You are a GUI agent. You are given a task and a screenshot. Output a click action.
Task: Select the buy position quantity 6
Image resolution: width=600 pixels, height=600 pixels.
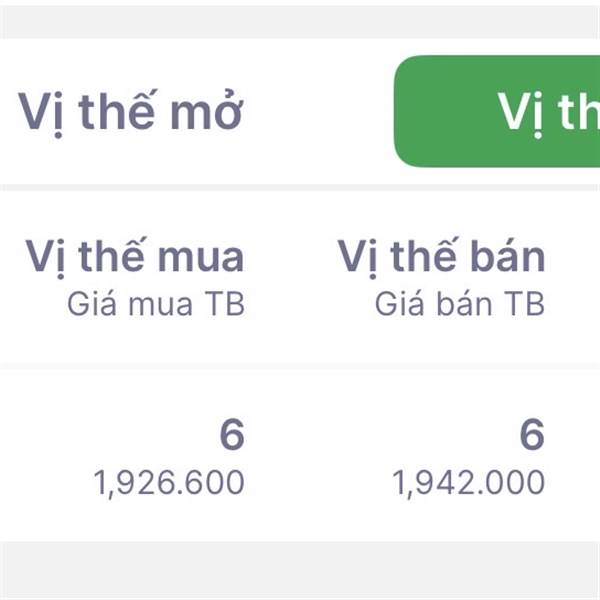tap(232, 435)
